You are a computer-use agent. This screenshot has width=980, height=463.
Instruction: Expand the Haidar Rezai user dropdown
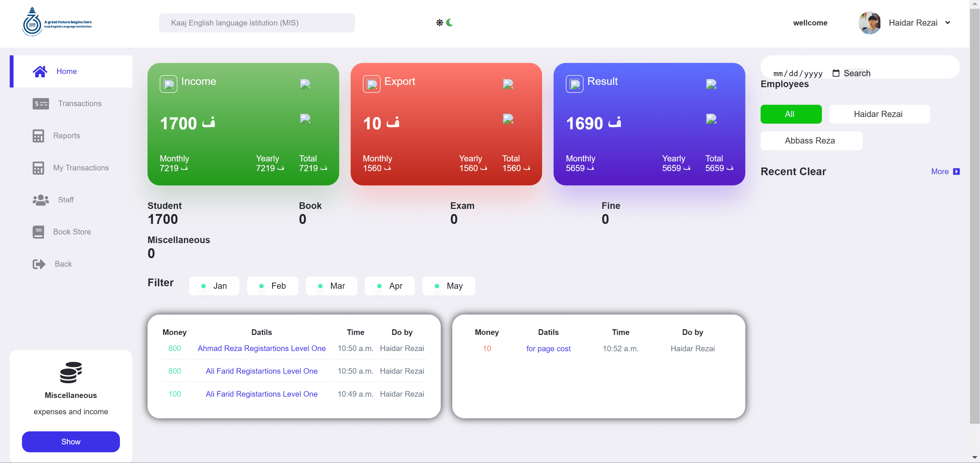[x=948, y=23]
